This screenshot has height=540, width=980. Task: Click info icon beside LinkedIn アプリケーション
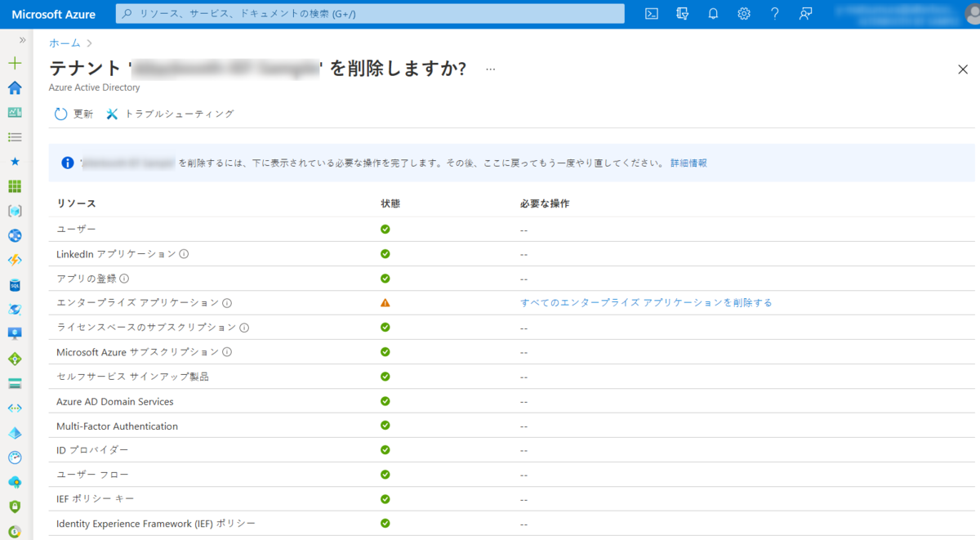point(184,254)
